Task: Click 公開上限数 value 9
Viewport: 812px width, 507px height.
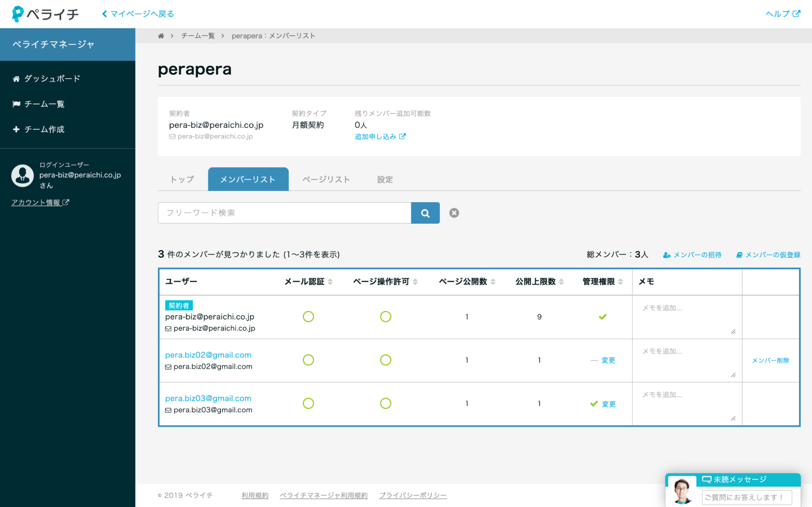Action: [x=539, y=317]
